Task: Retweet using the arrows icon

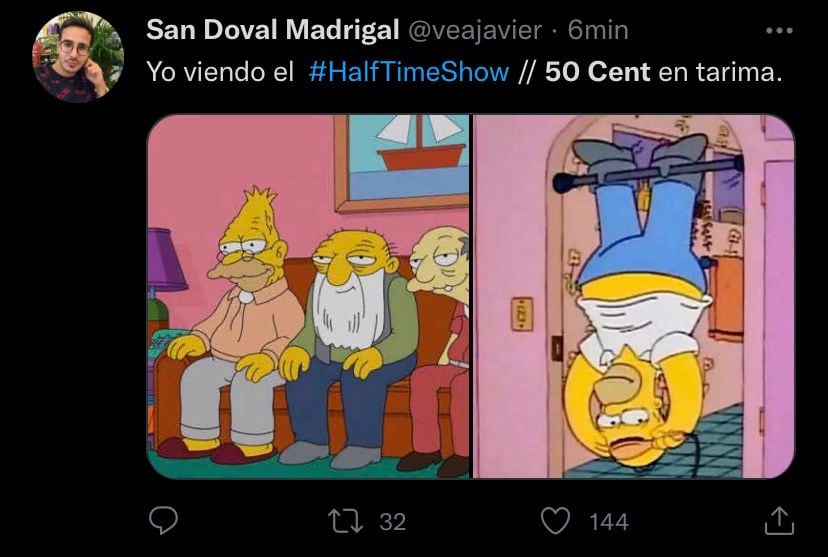Action: coord(345,521)
